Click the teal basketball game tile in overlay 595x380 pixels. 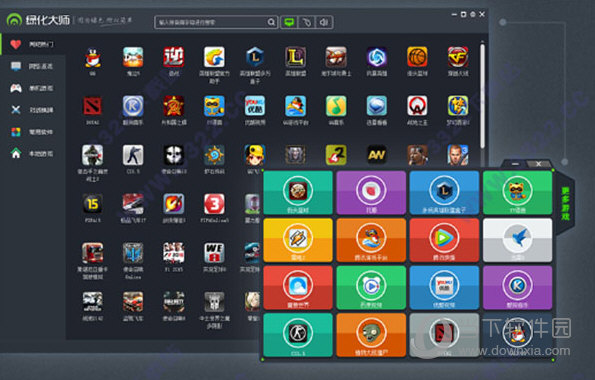pos(298,192)
